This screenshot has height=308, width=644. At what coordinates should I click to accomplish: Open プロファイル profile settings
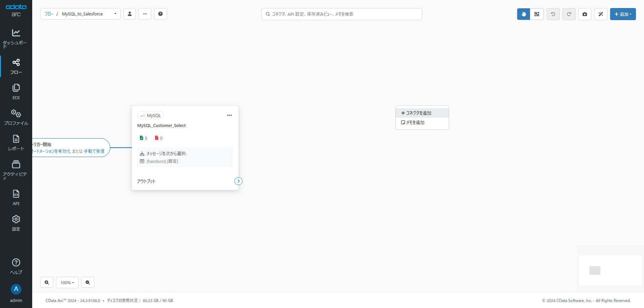16,117
